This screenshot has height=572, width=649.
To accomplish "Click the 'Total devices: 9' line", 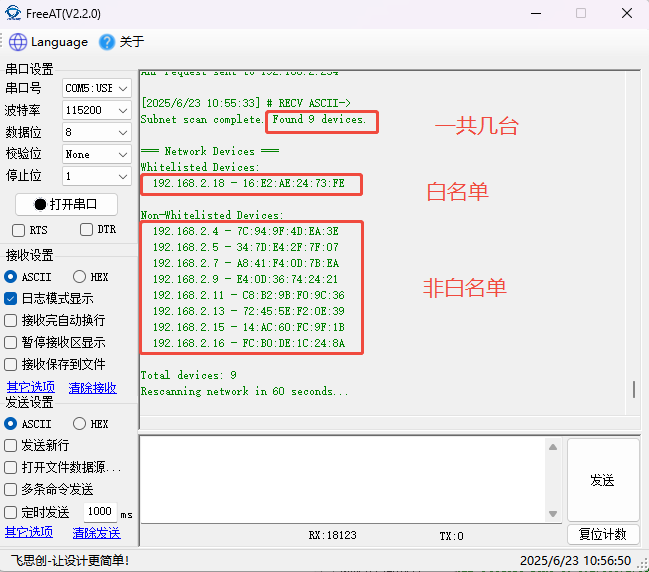I will tap(189, 375).
